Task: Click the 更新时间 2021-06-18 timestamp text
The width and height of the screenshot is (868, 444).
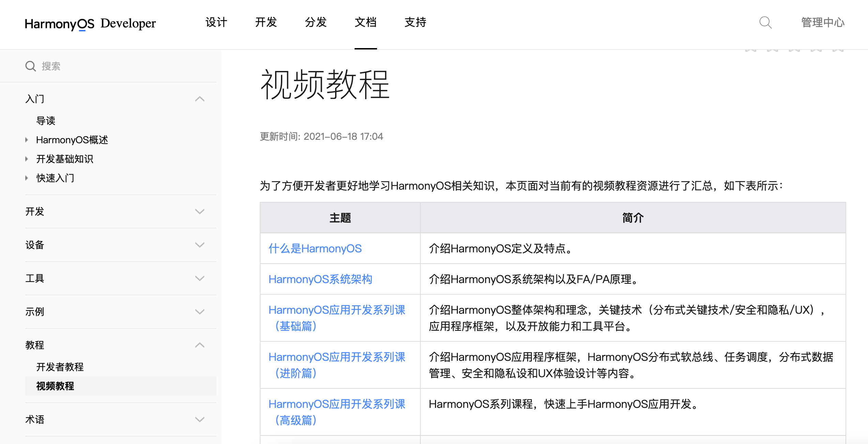Action: pos(321,136)
